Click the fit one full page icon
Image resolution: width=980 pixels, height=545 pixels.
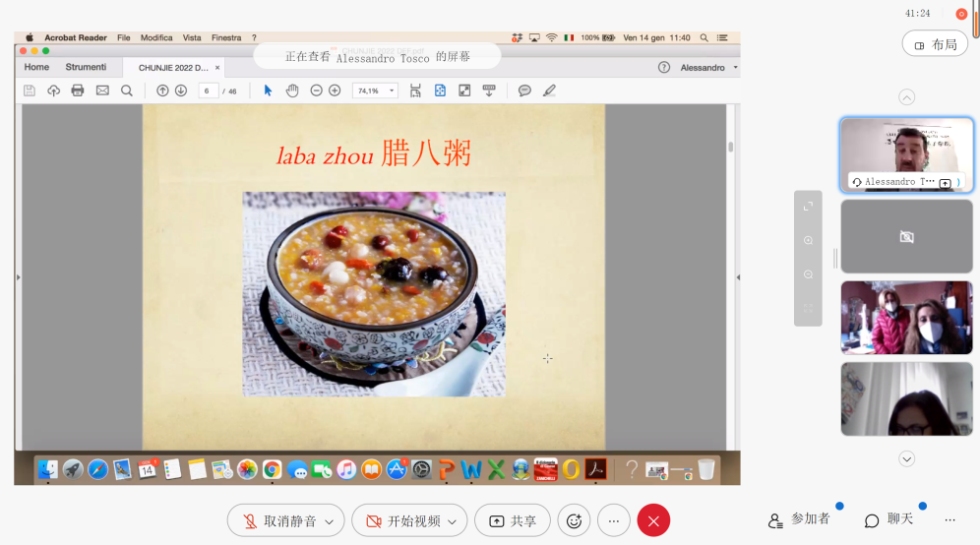(x=440, y=91)
